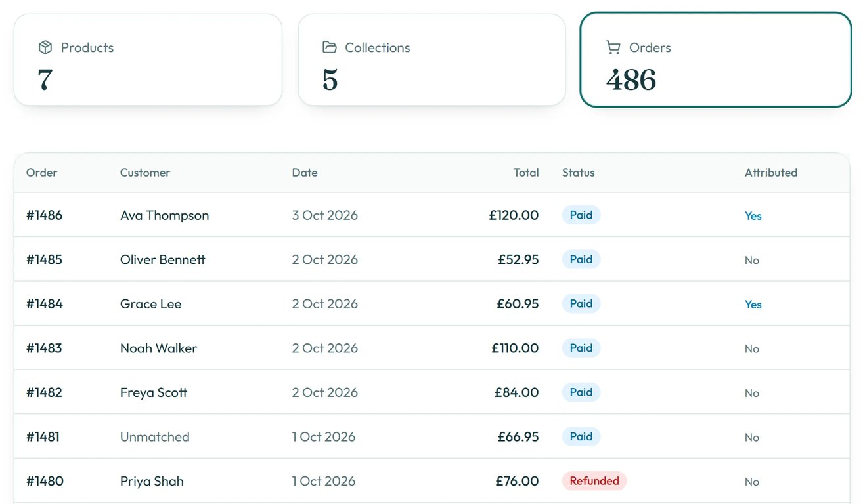The height and width of the screenshot is (504, 863).
Task: Open the Products summary card
Action: pos(148,60)
